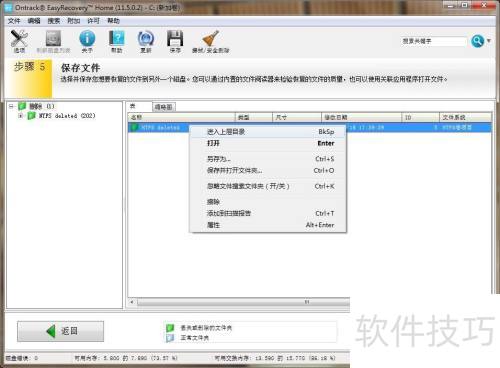Open the 编辑 menu
The width and height of the screenshot is (500, 368).
pos(34,21)
